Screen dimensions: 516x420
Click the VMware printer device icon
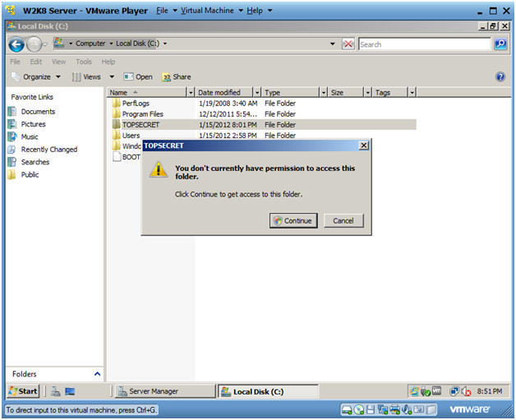tap(394, 410)
